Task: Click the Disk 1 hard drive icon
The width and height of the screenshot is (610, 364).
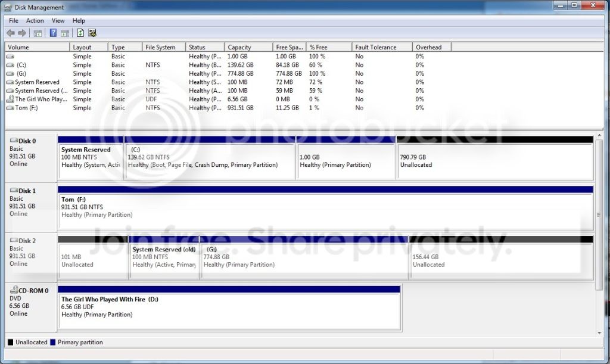Action: 14,190
